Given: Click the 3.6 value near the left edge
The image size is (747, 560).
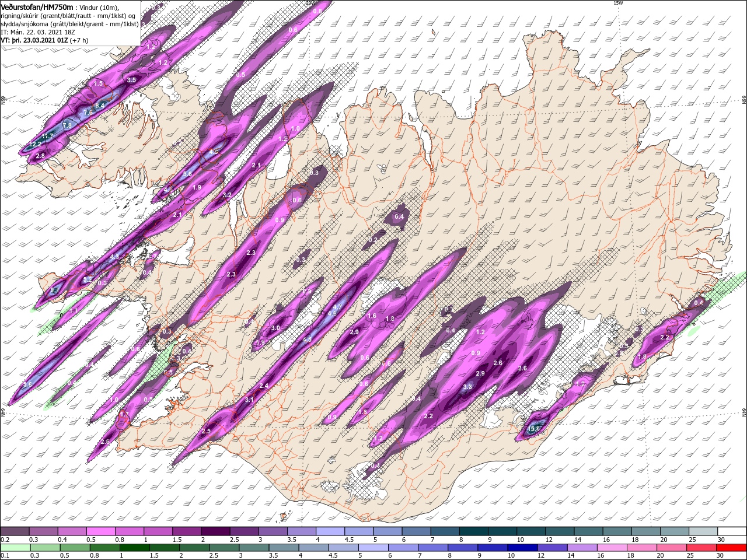Looking at the screenshot, I should (27, 384).
